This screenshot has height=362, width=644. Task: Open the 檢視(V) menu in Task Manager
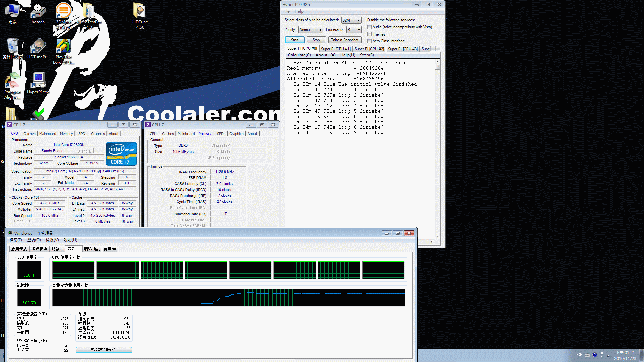point(52,240)
